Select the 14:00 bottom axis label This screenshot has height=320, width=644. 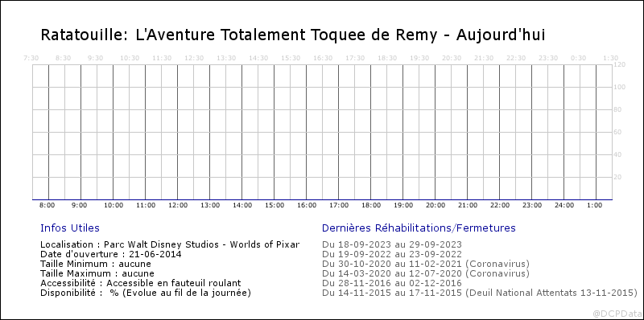242,205
